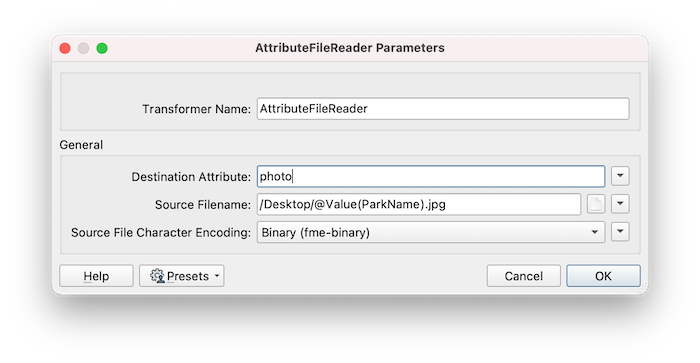The height and width of the screenshot is (363, 700).
Task: Click the AttributeFileReader Parameters title bar
Action: click(350, 48)
